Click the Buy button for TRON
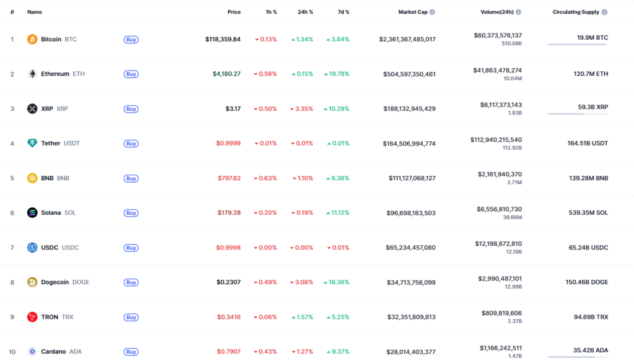Image resolution: width=634 pixels, height=364 pixels. coord(131,317)
